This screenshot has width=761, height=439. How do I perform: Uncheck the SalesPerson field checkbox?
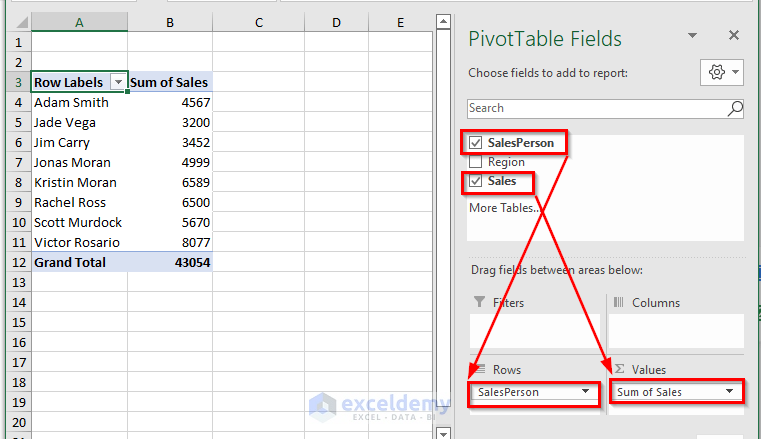[x=475, y=143]
